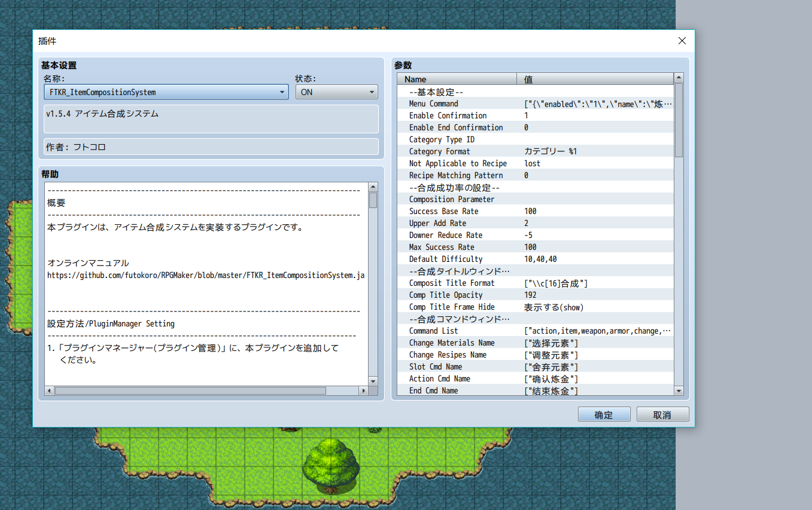Select the Recipe Matching Pattern row
This screenshot has height=510, width=812.
click(536, 175)
